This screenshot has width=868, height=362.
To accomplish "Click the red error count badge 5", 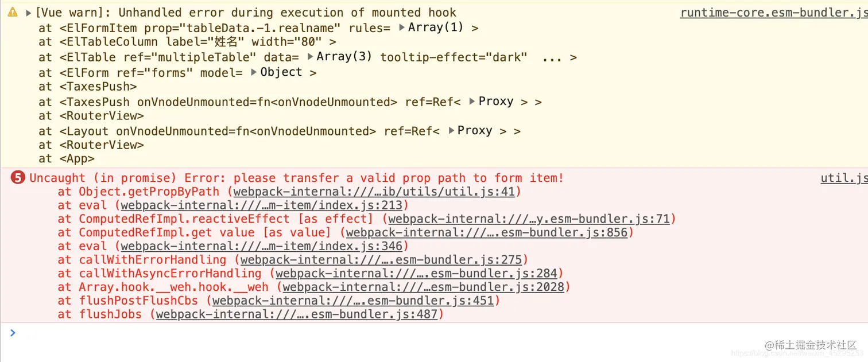I will pos(18,178).
